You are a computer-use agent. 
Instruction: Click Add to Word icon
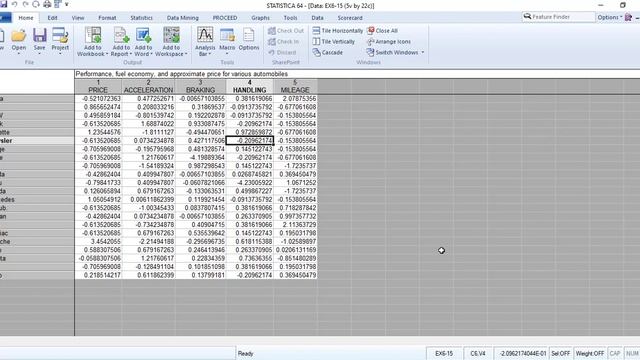point(143,35)
